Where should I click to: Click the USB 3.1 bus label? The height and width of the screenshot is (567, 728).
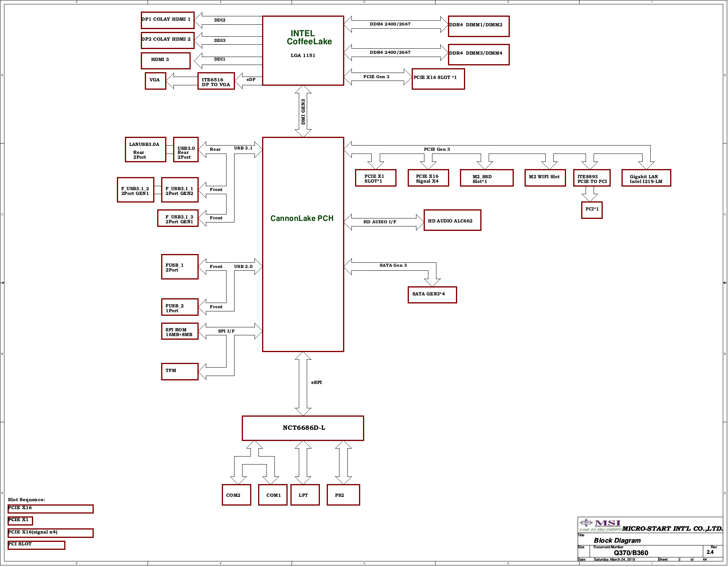click(x=243, y=148)
